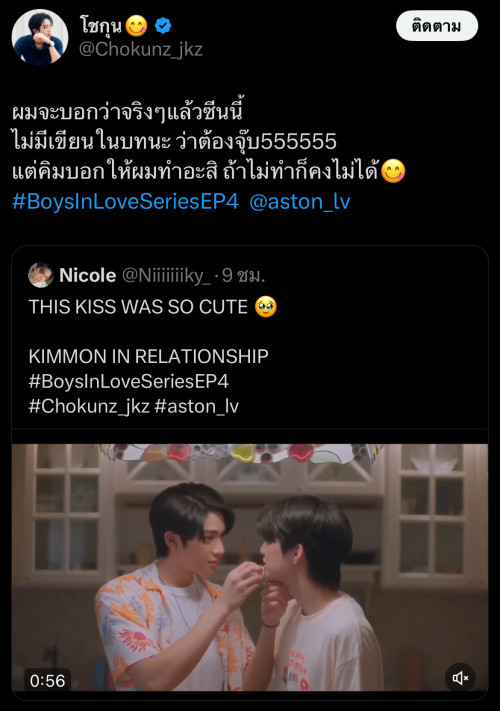Click the โชกุน display name
500x711 pixels.
click(101, 25)
